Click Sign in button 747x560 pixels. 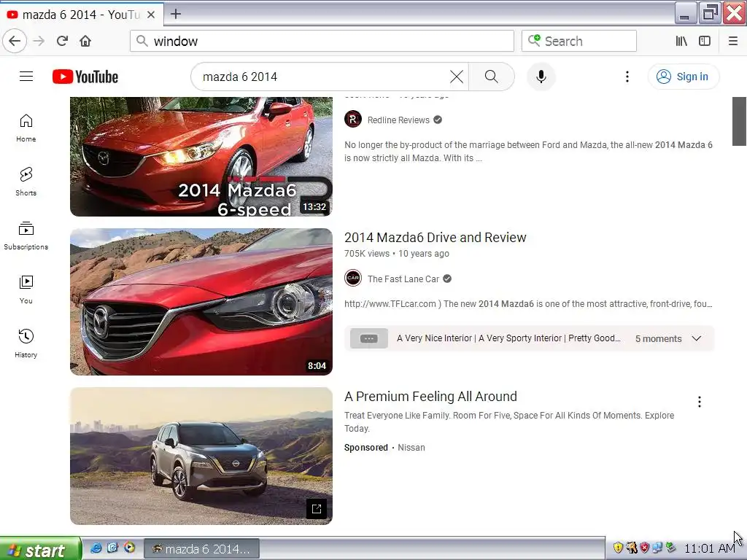pyautogui.click(x=683, y=77)
